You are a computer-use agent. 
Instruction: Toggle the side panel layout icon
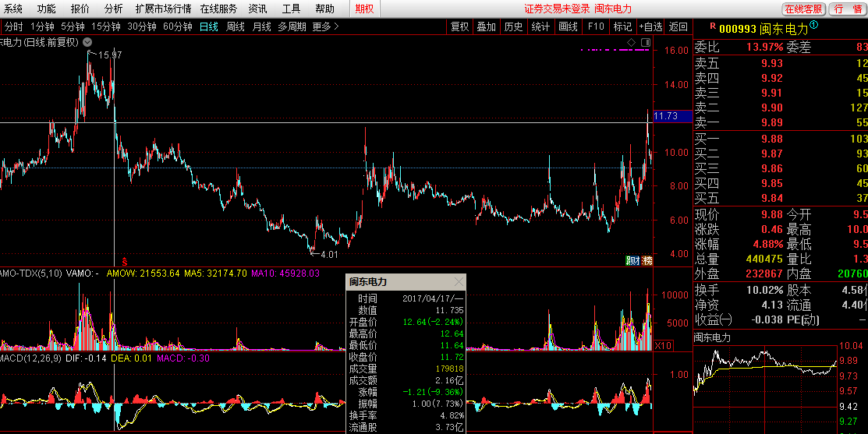coord(646,43)
